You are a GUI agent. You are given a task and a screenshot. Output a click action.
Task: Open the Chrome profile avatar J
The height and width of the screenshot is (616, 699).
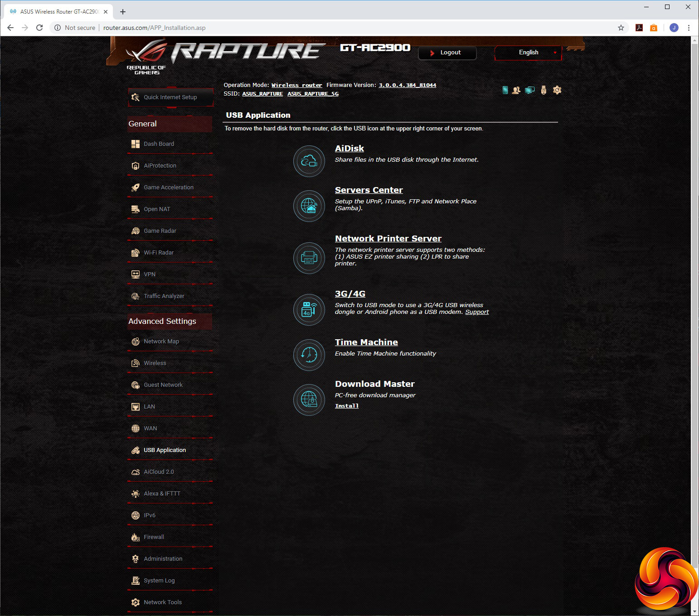(x=674, y=28)
